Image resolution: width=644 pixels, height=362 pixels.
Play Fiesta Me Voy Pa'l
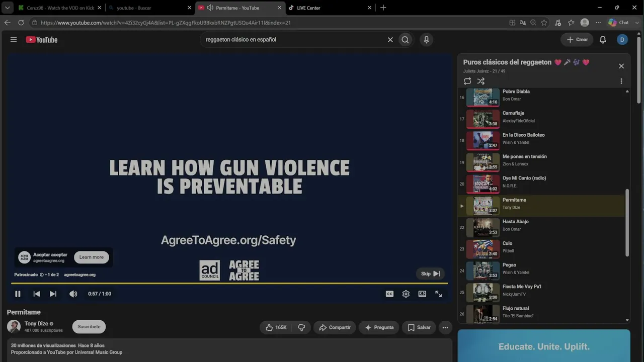[541, 292]
